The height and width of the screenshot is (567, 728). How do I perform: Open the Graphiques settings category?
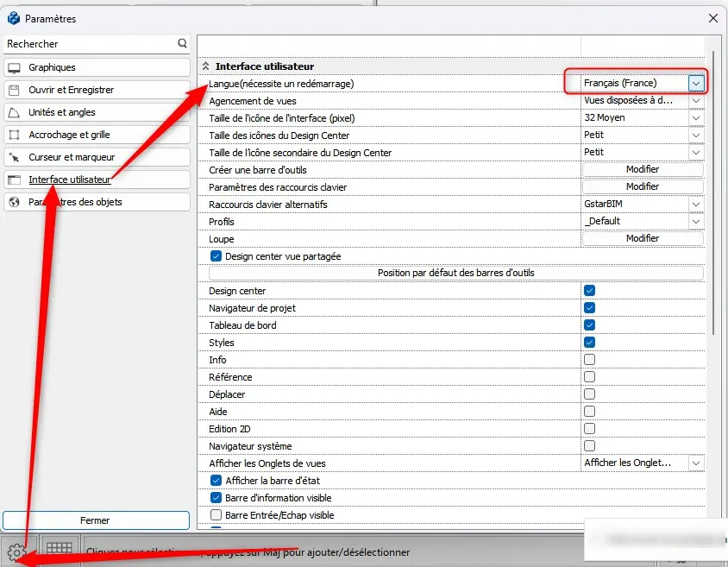[x=97, y=67]
